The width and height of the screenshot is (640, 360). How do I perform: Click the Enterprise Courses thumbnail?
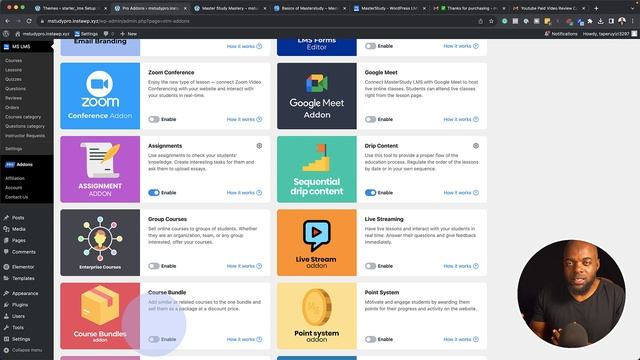(x=100, y=242)
